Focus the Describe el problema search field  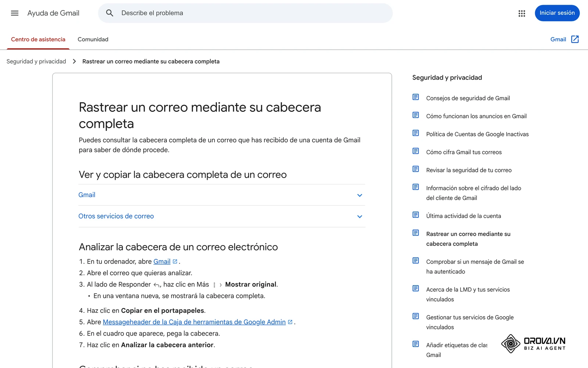[x=245, y=13]
